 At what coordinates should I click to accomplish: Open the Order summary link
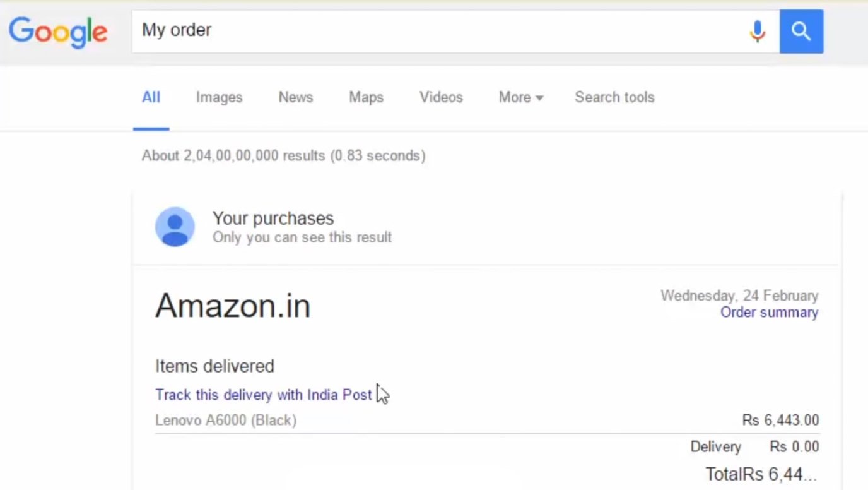point(769,313)
